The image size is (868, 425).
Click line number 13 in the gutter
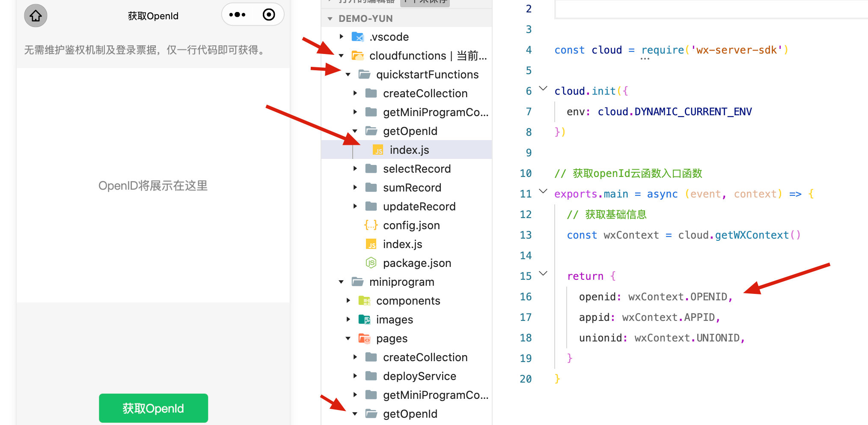click(526, 235)
